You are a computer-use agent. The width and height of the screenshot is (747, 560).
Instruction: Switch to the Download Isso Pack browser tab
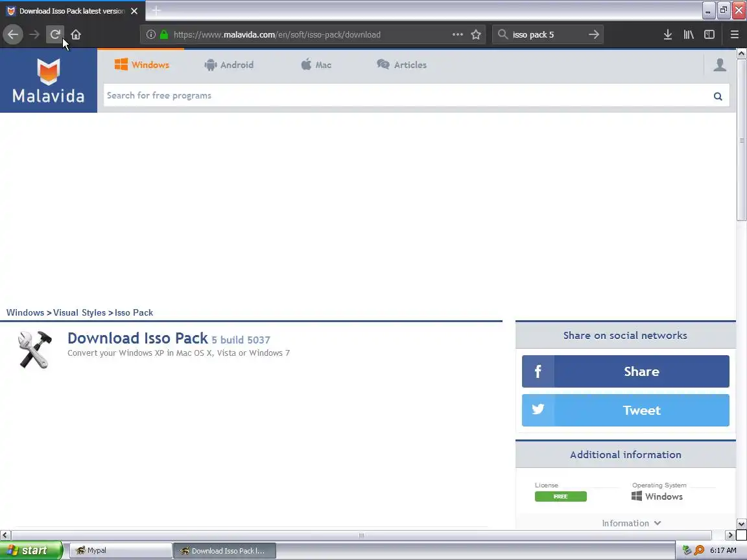(x=72, y=10)
